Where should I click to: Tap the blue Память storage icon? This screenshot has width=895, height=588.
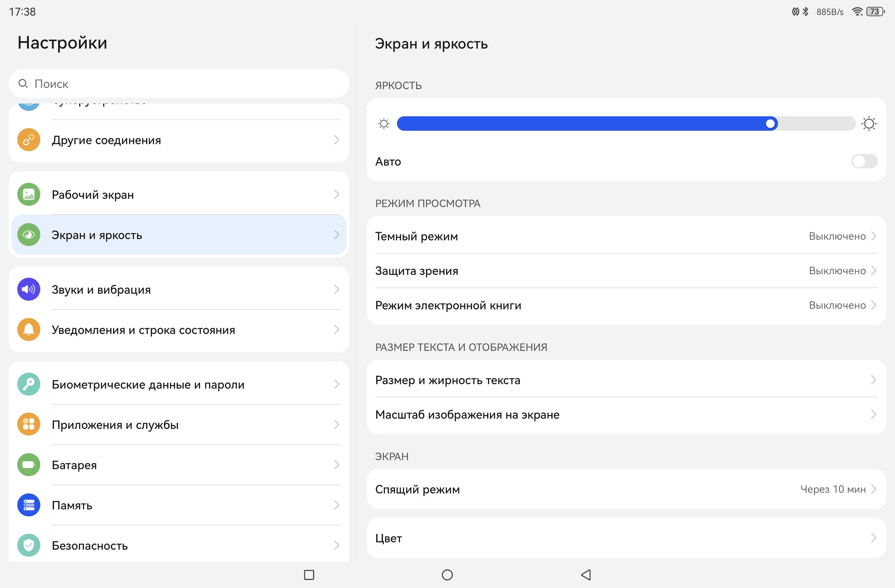pos(28,505)
